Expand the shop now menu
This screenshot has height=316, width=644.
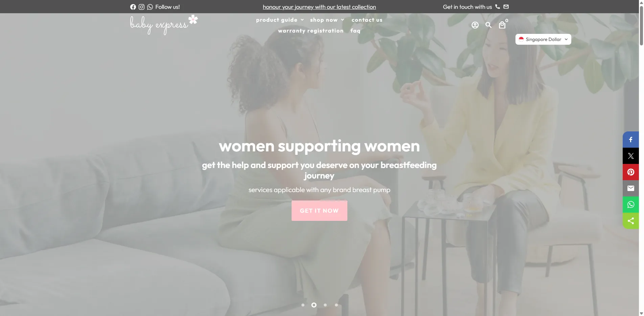pos(327,20)
